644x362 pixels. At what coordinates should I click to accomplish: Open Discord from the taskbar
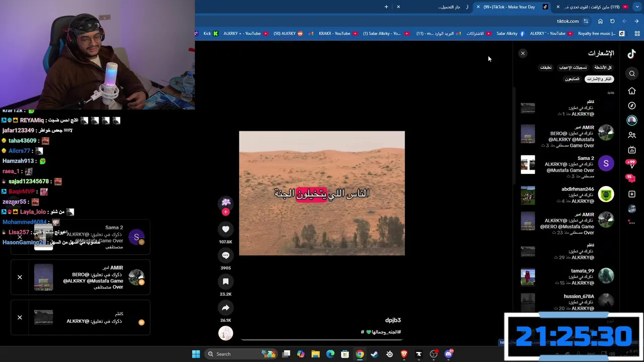pos(448,354)
